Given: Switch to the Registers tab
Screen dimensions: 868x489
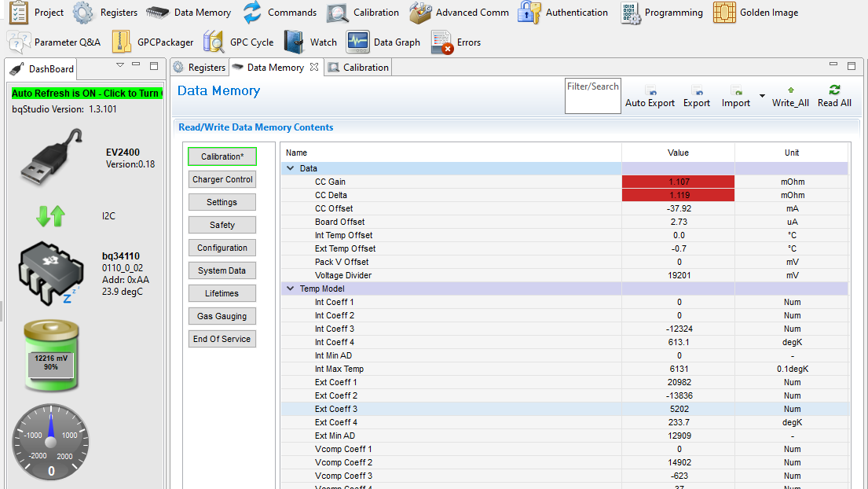Looking at the screenshot, I should click(x=200, y=67).
